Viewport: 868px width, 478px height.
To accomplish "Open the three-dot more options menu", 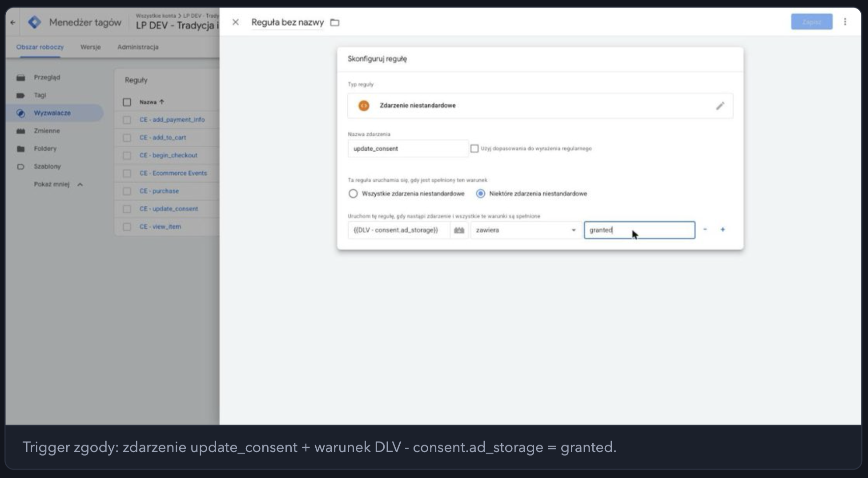I will click(x=845, y=22).
